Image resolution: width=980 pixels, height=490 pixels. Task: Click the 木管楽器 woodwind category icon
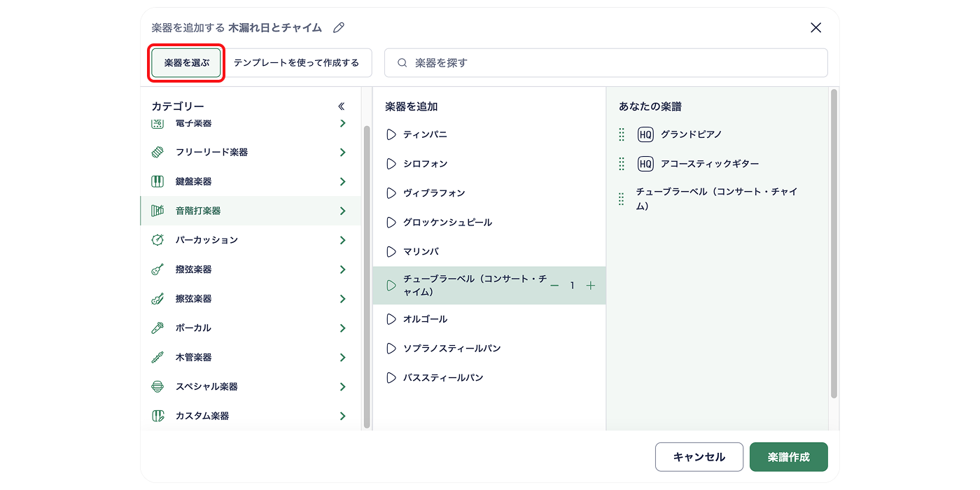(x=157, y=357)
